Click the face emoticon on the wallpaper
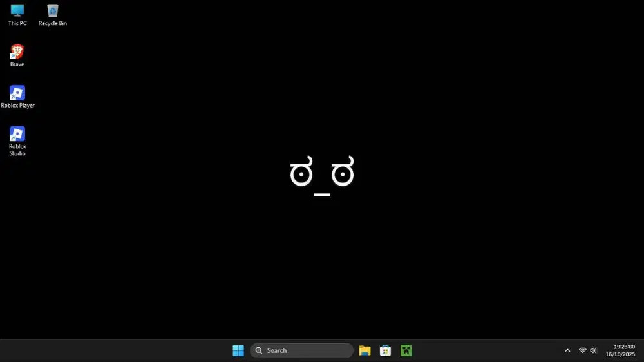This screenshot has width=644, height=362. [322, 174]
